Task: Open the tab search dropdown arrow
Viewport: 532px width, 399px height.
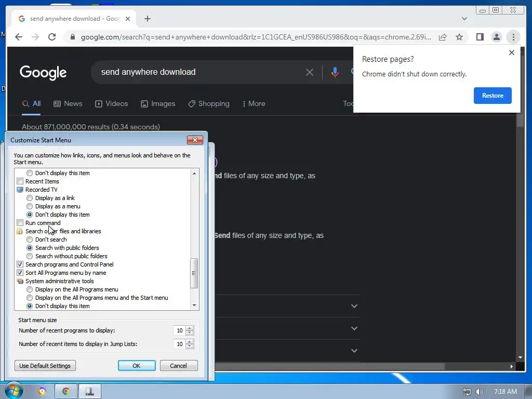Action: pos(464,19)
